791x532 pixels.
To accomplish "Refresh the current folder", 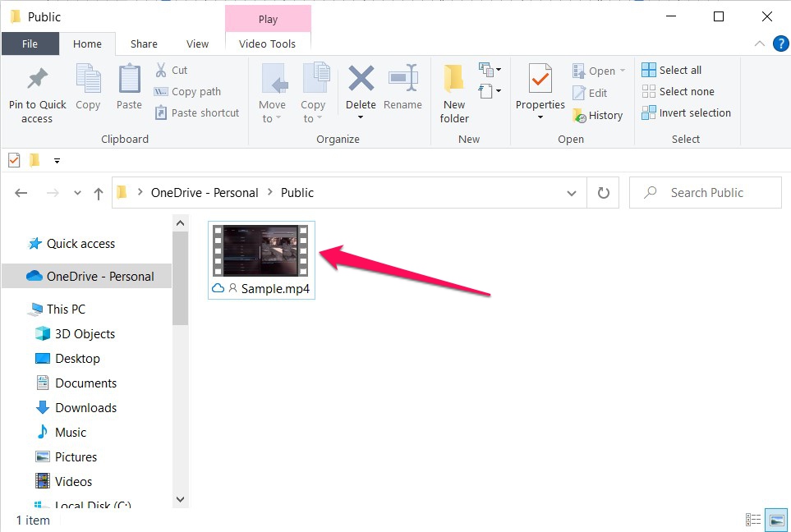I will (603, 192).
